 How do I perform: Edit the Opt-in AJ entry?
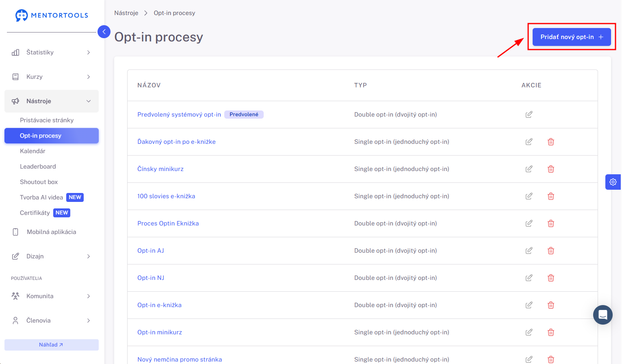pos(529,251)
